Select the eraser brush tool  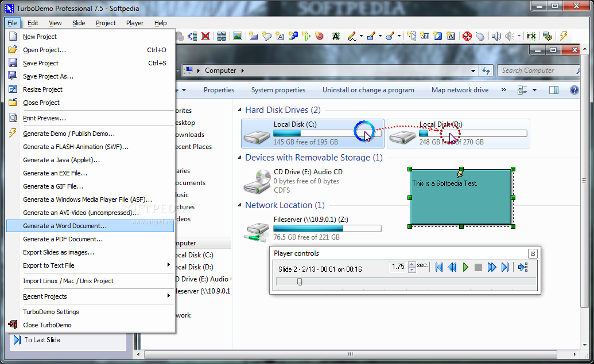pyautogui.click(x=390, y=36)
